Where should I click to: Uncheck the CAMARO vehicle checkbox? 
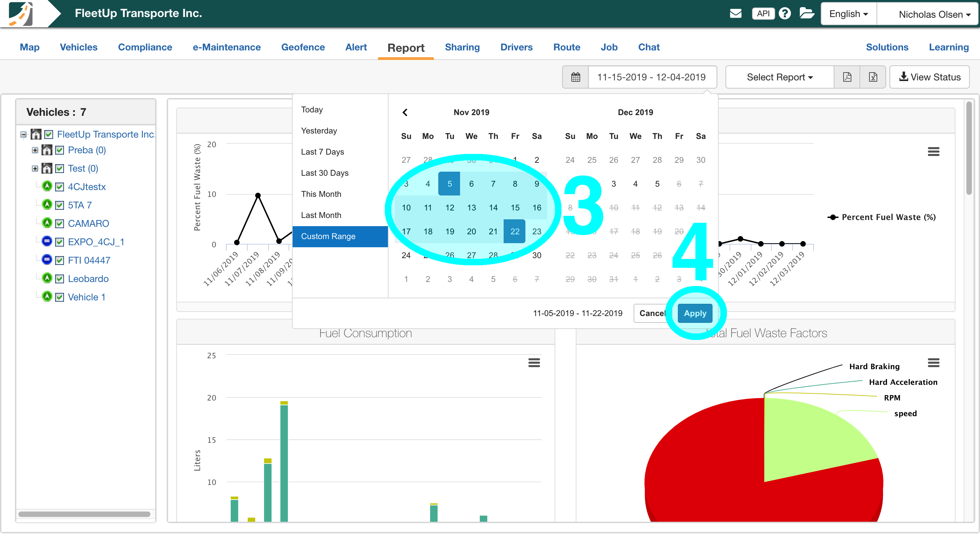tap(59, 224)
